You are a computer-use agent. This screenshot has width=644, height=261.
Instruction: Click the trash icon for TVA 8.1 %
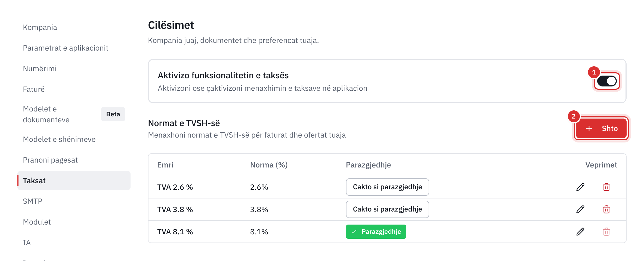click(x=606, y=232)
